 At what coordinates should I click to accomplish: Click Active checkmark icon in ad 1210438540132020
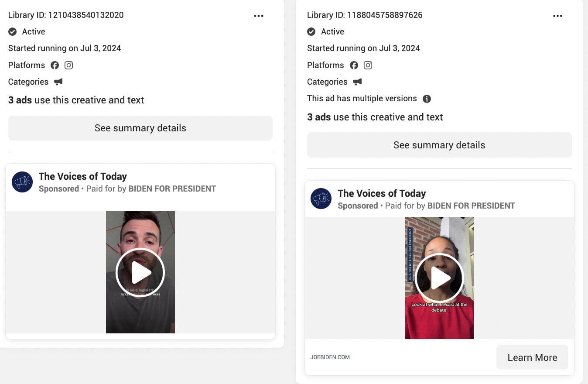pyautogui.click(x=12, y=31)
